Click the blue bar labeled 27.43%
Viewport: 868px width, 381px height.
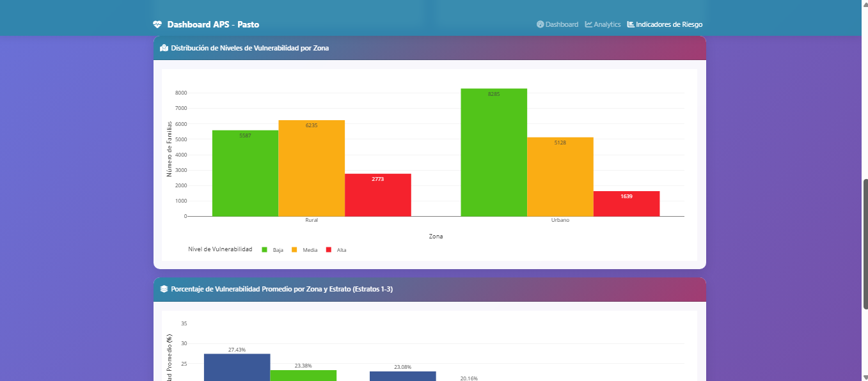[x=237, y=367]
